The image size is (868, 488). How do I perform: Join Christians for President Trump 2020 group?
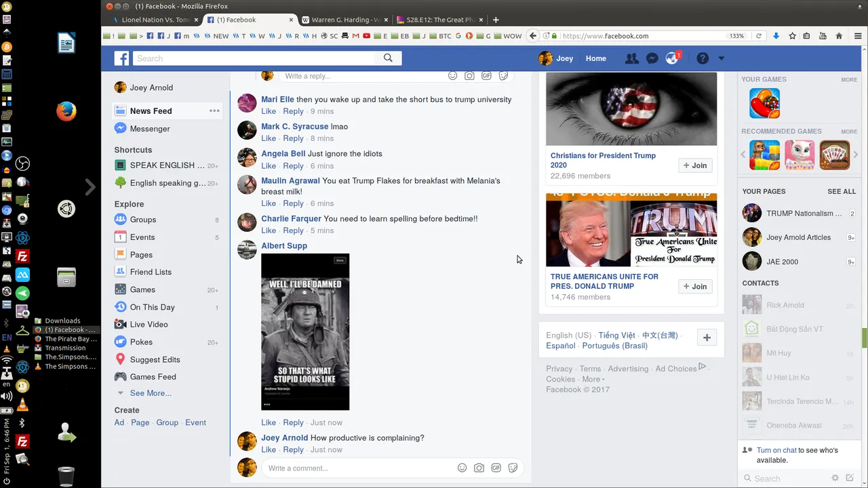point(695,165)
